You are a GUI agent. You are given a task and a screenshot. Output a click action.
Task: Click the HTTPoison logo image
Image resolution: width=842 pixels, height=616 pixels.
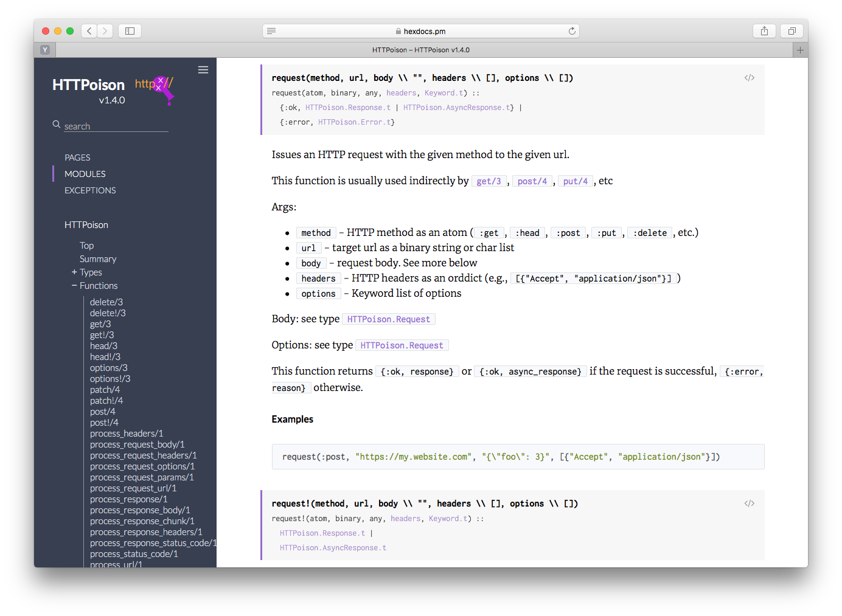[x=155, y=90]
